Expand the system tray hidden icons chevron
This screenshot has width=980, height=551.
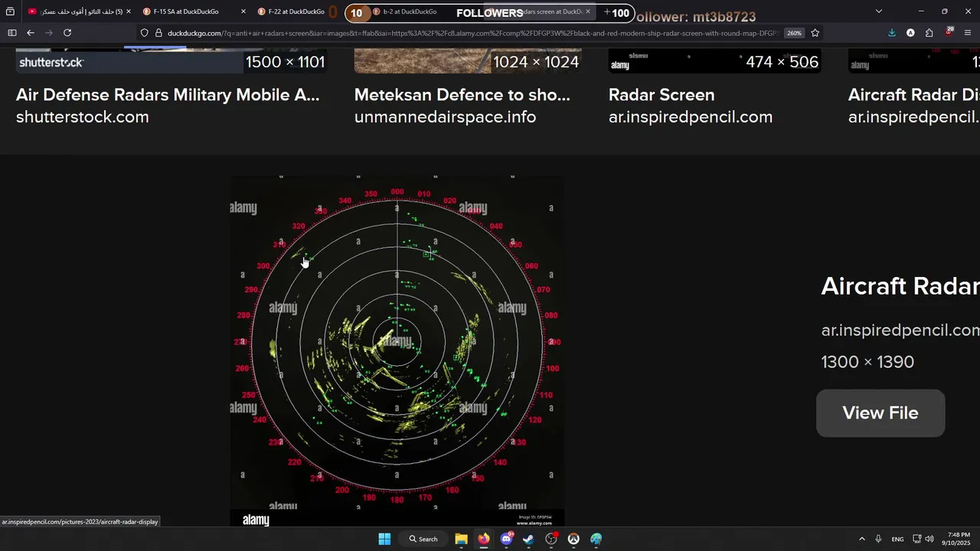pos(861,539)
